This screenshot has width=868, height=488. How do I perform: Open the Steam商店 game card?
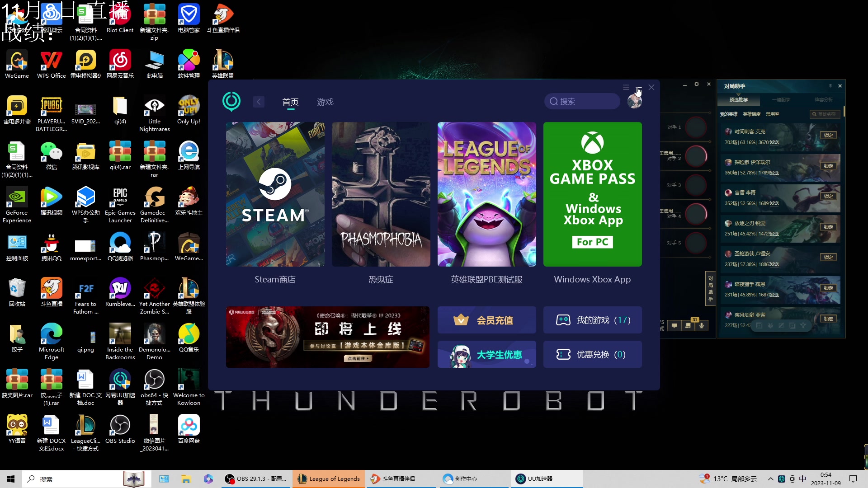pos(275,194)
